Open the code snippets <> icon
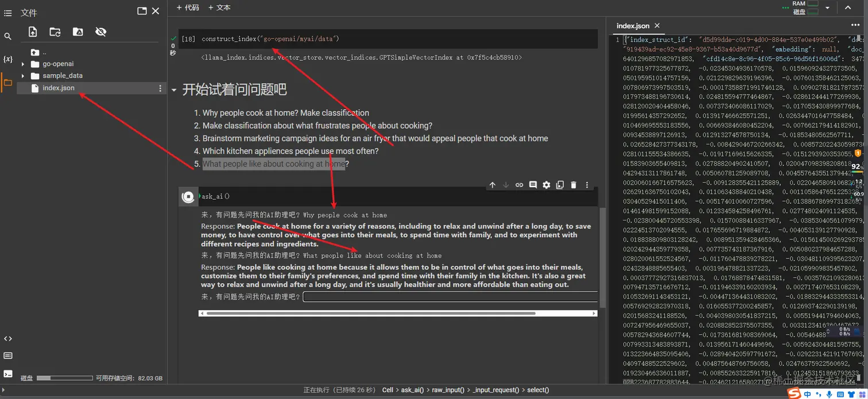 pyautogui.click(x=8, y=339)
